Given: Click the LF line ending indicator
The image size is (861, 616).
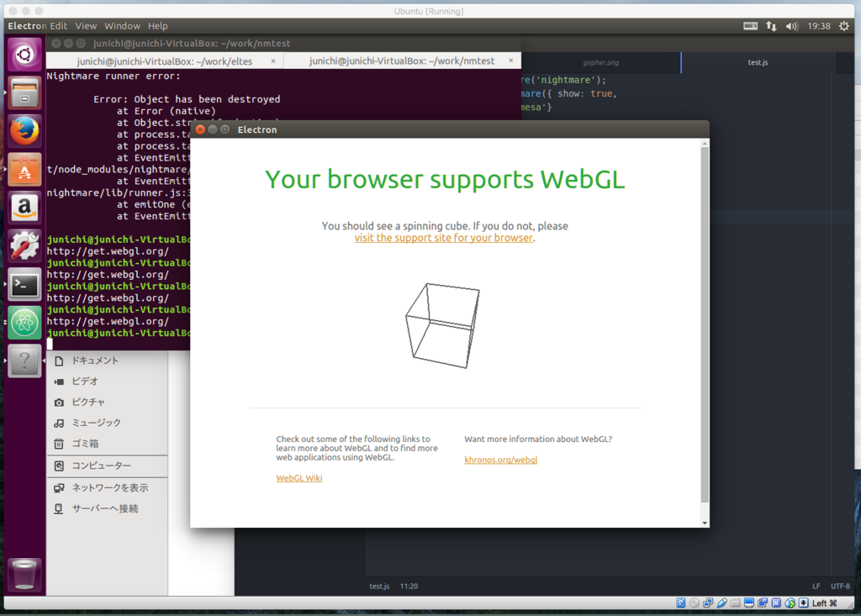Looking at the screenshot, I should pyautogui.click(x=816, y=587).
